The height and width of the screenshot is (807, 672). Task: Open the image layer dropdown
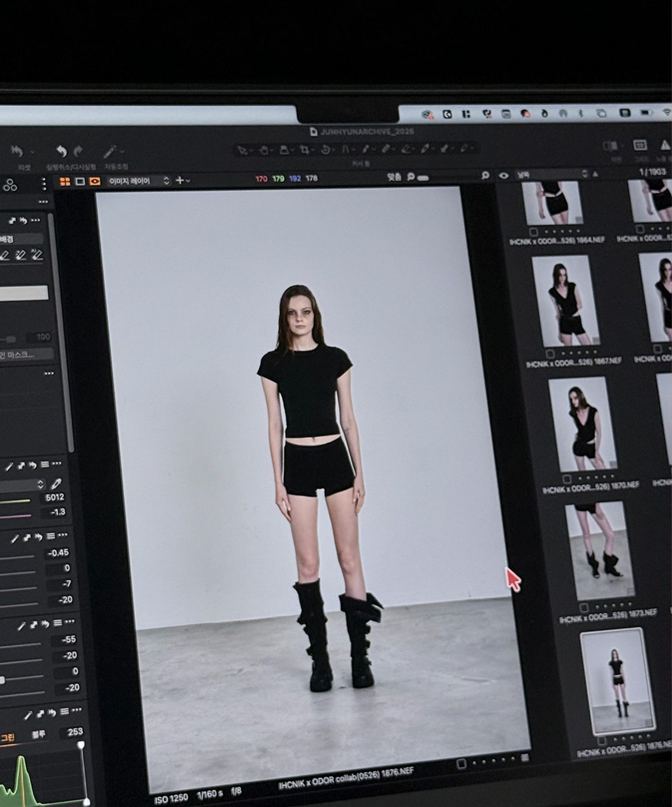pyautogui.click(x=138, y=181)
